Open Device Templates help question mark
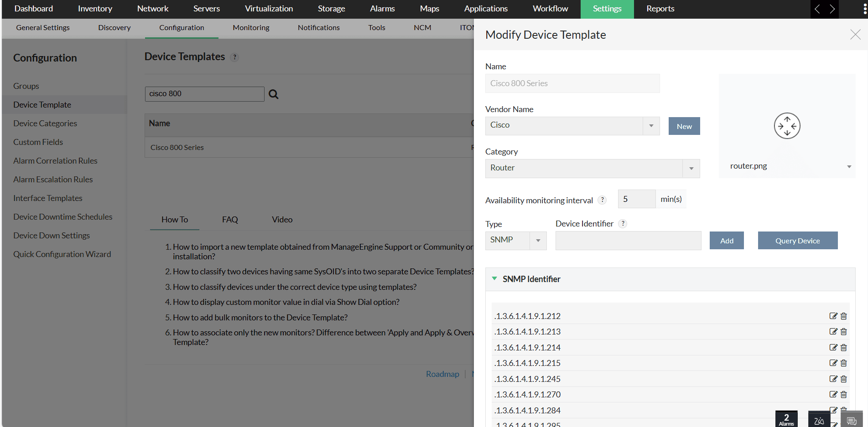868x427 pixels. click(x=234, y=57)
